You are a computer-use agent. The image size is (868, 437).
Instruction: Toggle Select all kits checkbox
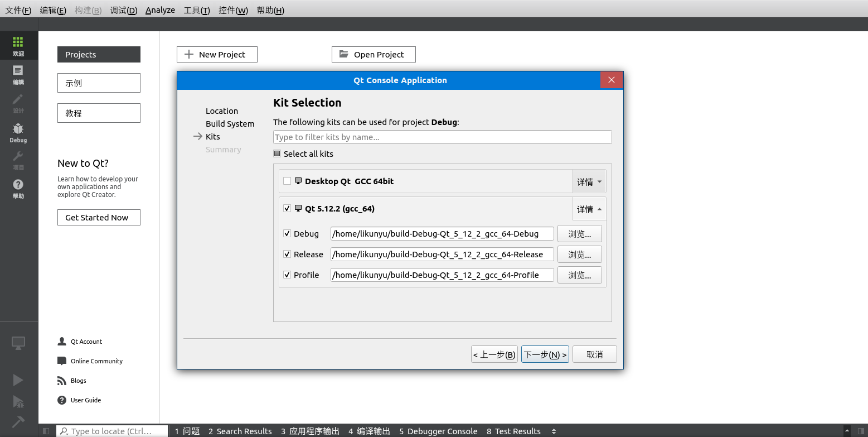tap(277, 153)
